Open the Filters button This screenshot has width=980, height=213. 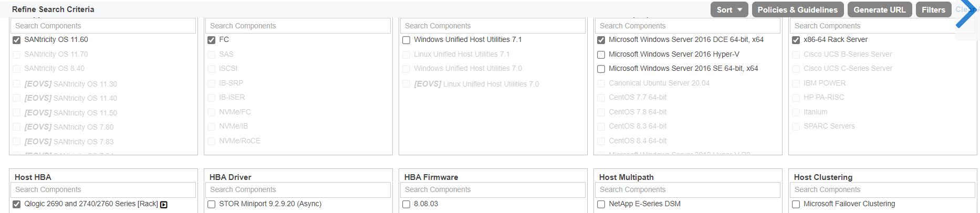click(x=933, y=9)
